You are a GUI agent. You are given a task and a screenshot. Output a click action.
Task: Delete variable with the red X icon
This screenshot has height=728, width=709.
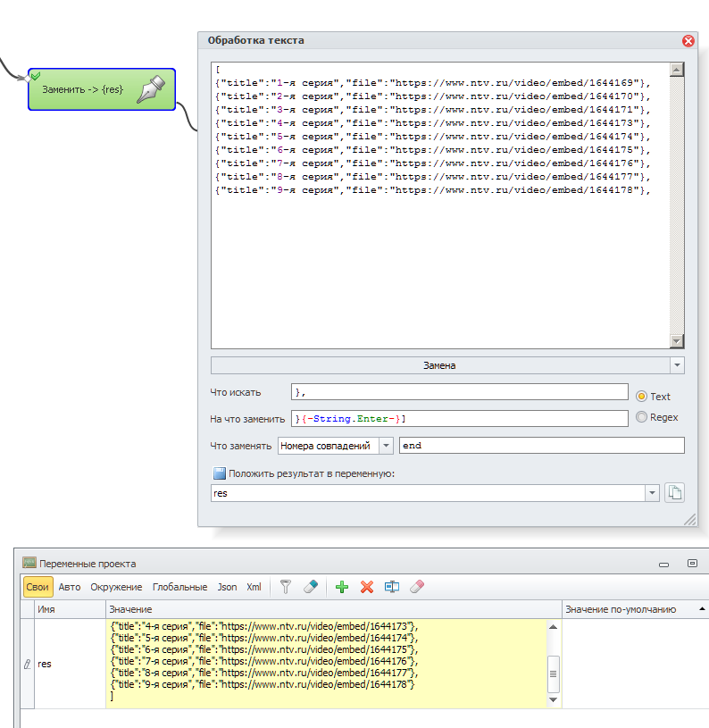[367, 587]
